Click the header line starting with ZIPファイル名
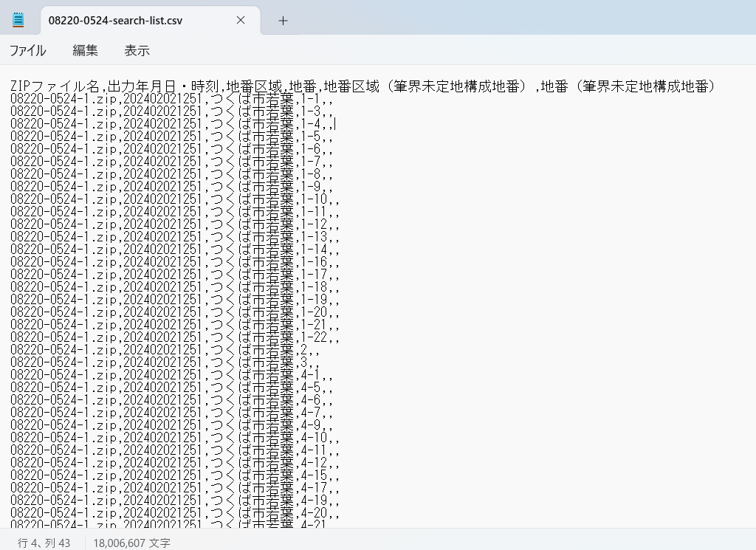This screenshot has width=756, height=550. [362, 86]
